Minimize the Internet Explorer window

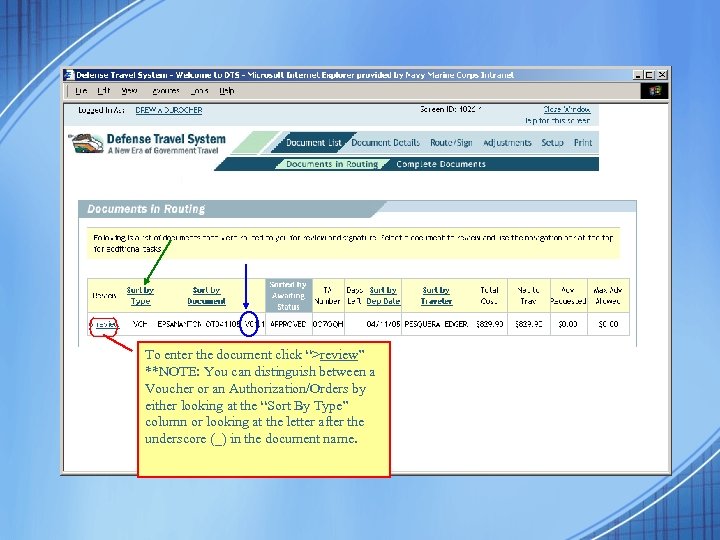click(x=638, y=75)
